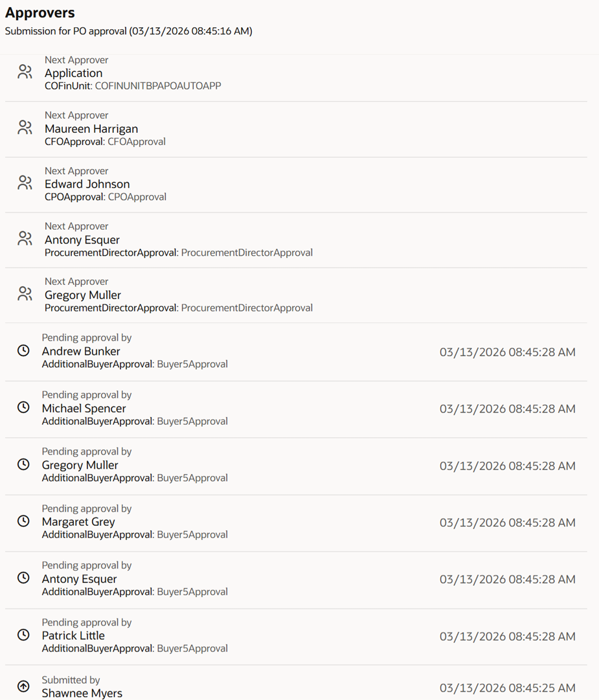Click the submitted arrow icon beside Shawnee Myers
Image resolution: width=599 pixels, height=700 pixels.
point(23,686)
